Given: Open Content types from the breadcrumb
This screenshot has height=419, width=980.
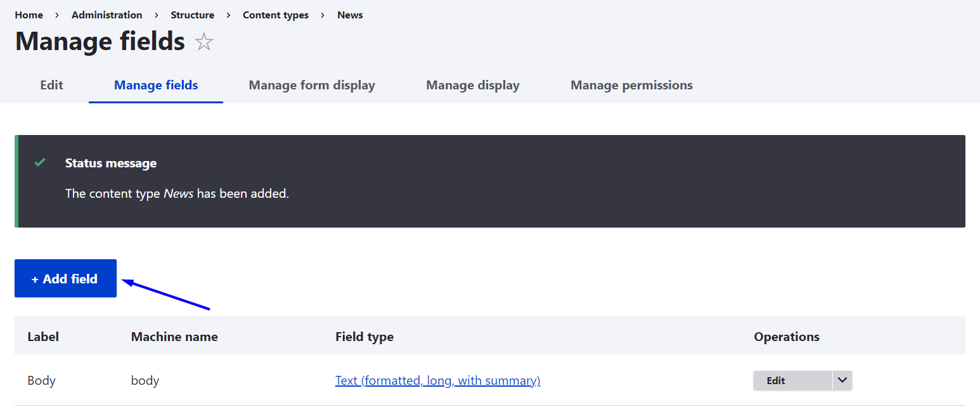Looking at the screenshot, I should (276, 15).
